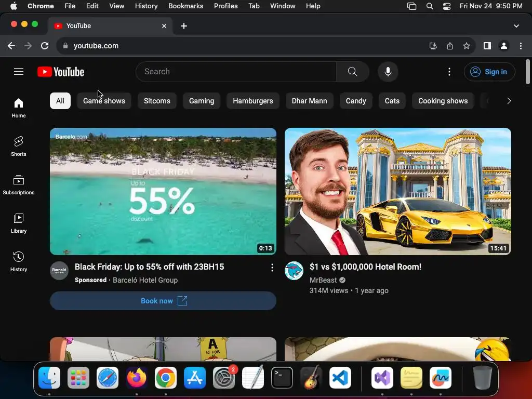
Task: Reload the YouTube page
Action: point(45,46)
